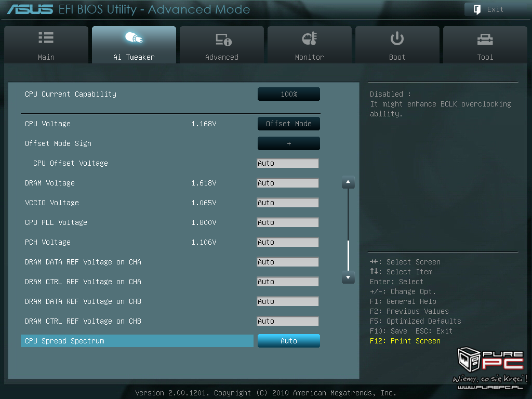532x399 pixels.
Task: Click the F1: General Help hint
Action: 403,301
